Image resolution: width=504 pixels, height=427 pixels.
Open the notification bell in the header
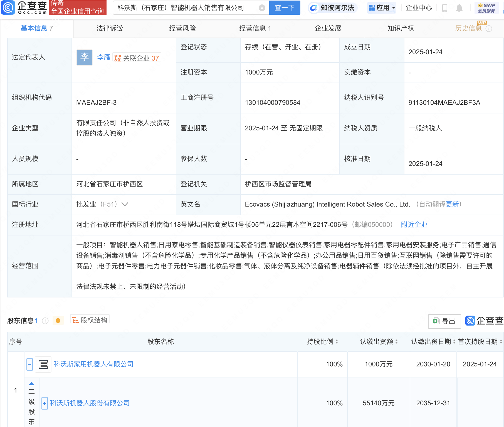[x=459, y=8]
